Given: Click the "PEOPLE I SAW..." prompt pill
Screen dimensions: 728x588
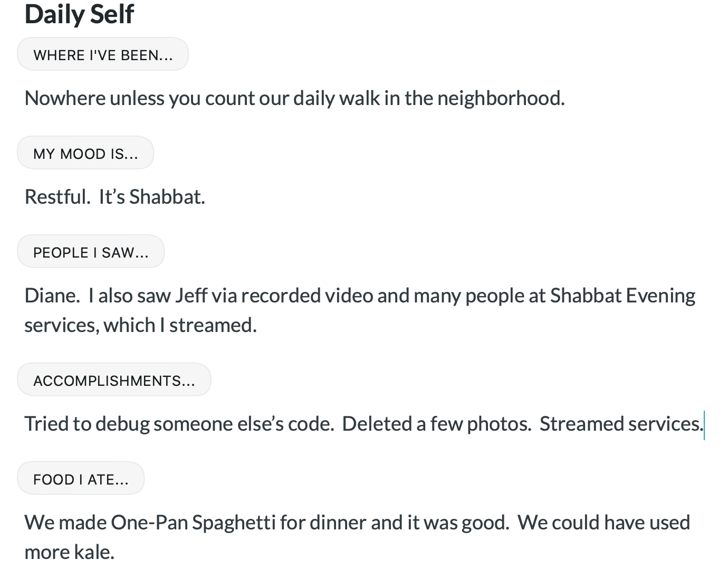Looking at the screenshot, I should point(91,252).
